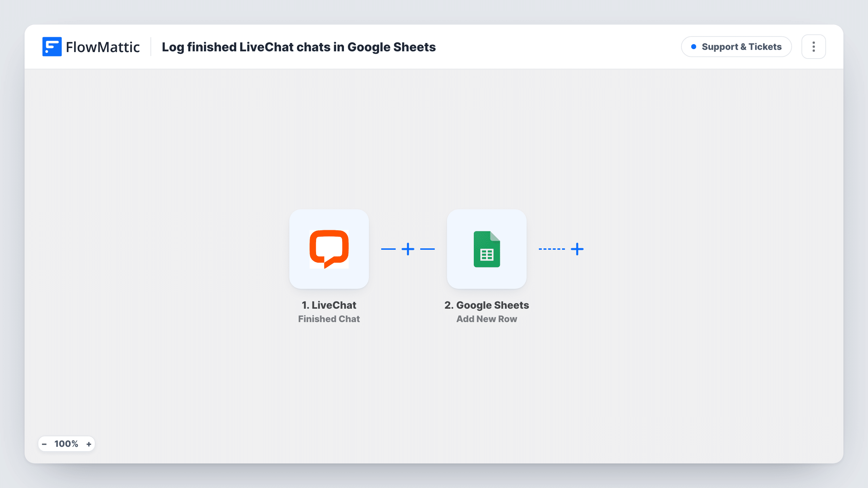The height and width of the screenshot is (488, 868).
Task: Open the LiveChat trigger step icon
Action: coord(329,249)
